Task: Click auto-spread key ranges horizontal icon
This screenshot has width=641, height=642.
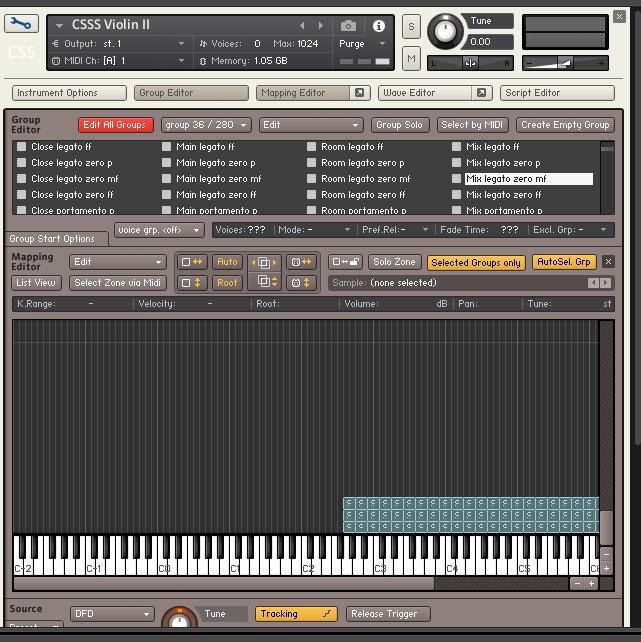Action: click(x=192, y=262)
